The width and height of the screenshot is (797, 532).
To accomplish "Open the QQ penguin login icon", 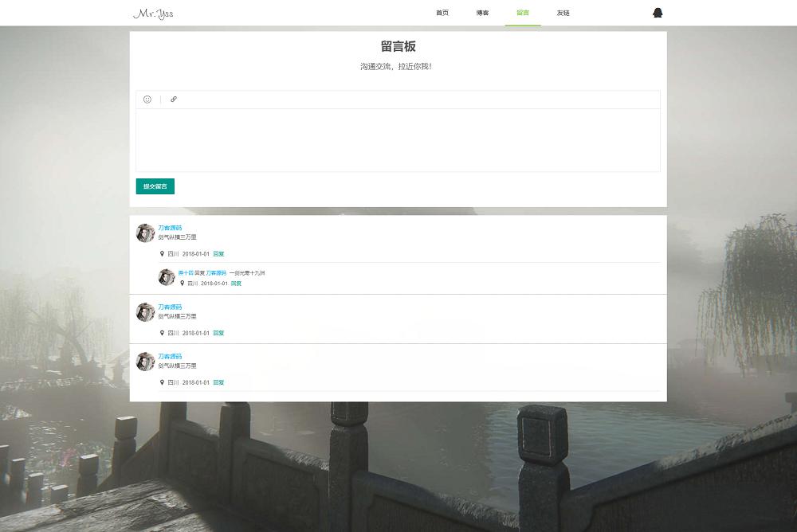I will coord(658,13).
